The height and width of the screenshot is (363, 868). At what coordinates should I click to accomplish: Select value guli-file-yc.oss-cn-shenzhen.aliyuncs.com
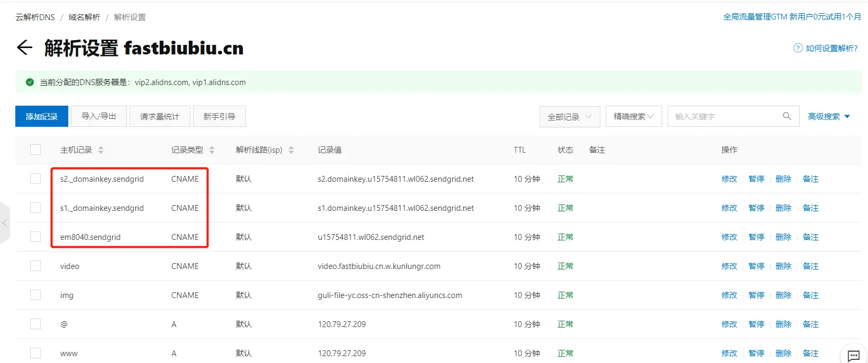(390, 295)
